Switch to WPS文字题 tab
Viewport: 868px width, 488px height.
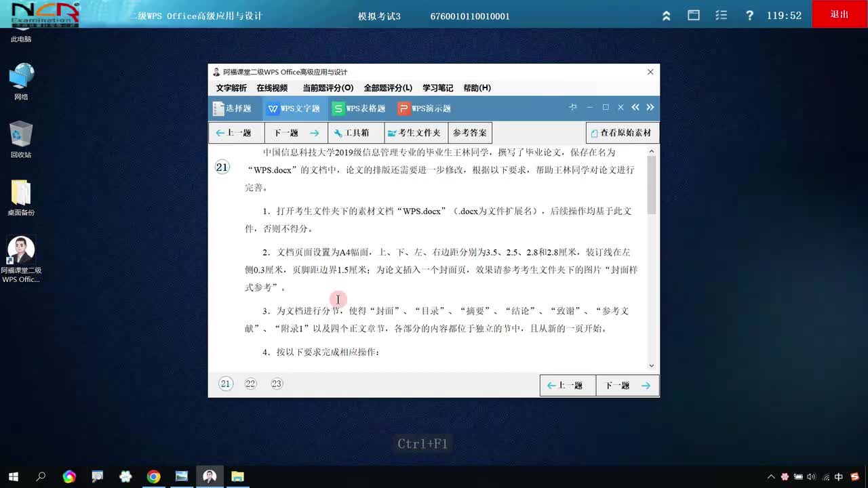click(x=293, y=108)
